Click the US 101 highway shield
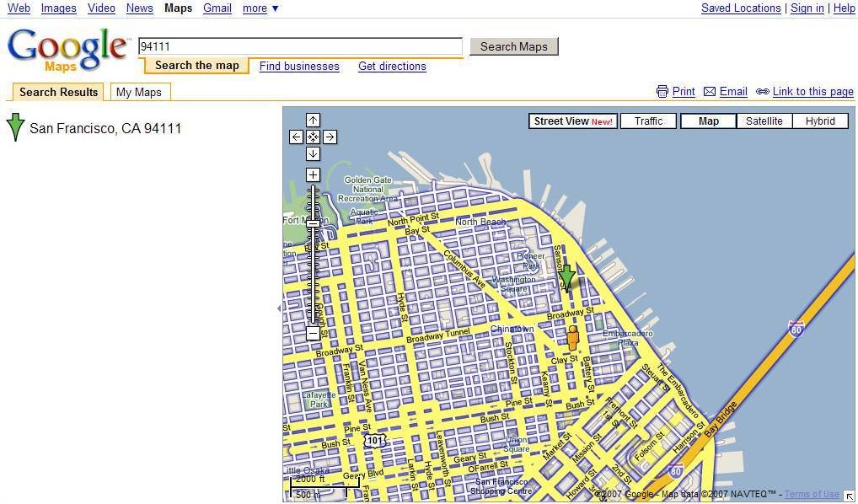Image resolution: width=858 pixels, height=504 pixels. click(375, 440)
